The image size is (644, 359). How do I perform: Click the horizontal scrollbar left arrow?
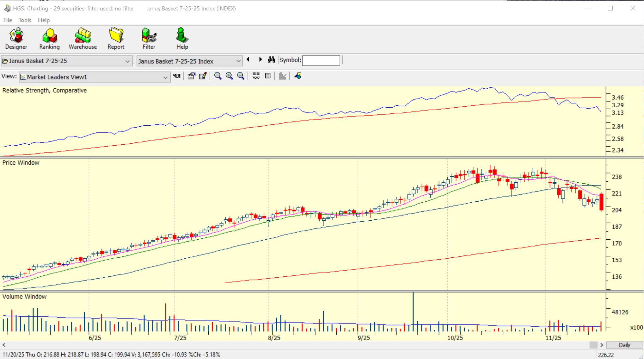pos(4,345)
